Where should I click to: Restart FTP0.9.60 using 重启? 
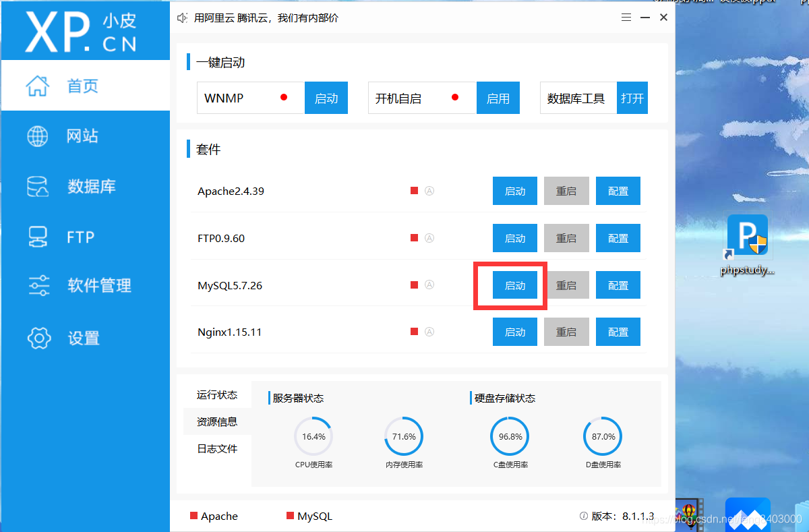pyautogui.click(x=566, y=238)
